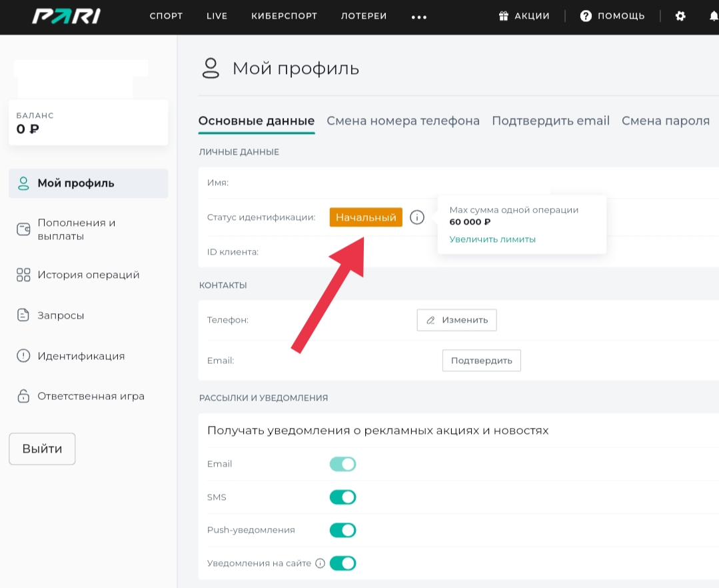Click the PARI logo

click(66, 16)
